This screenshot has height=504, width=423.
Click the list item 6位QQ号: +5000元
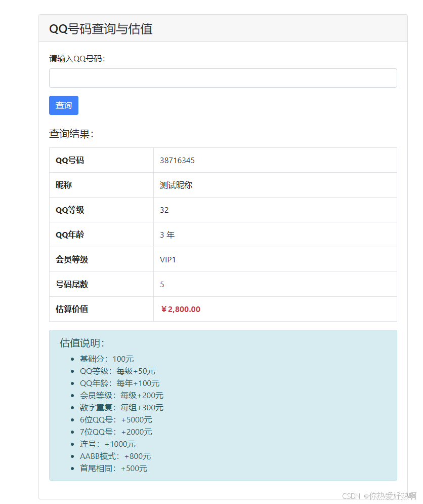tap(116, 420)
